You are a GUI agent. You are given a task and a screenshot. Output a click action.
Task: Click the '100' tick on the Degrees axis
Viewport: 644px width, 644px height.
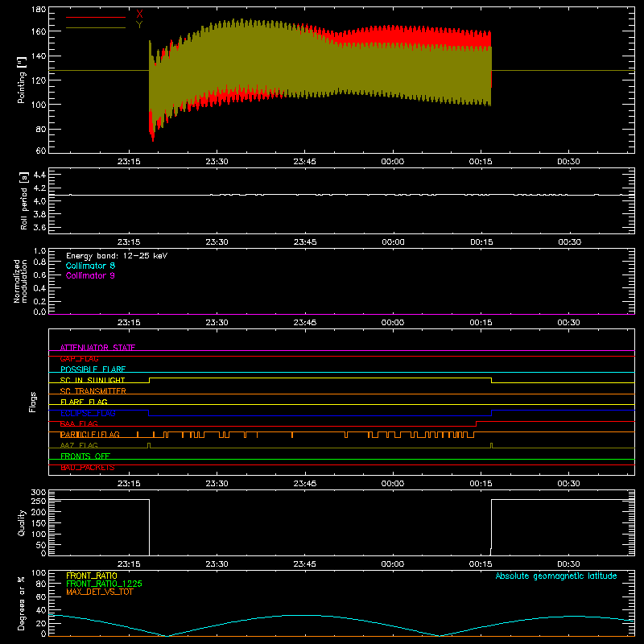point(39,573)
